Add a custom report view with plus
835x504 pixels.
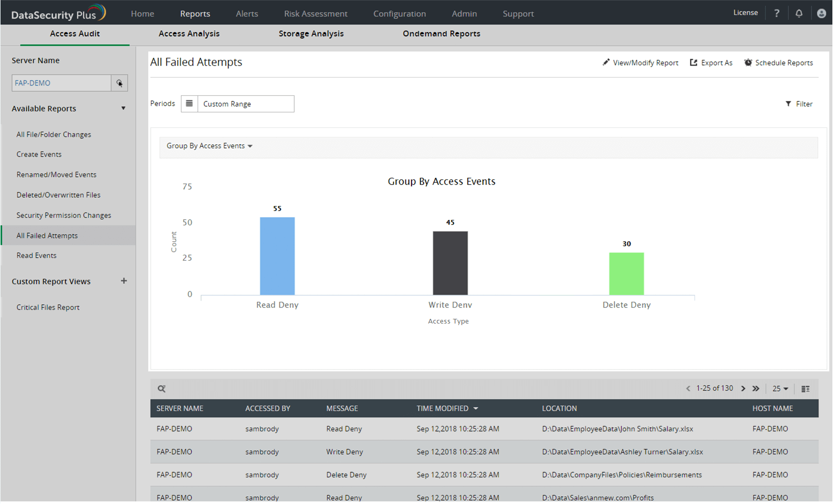(x=124, y=282)
